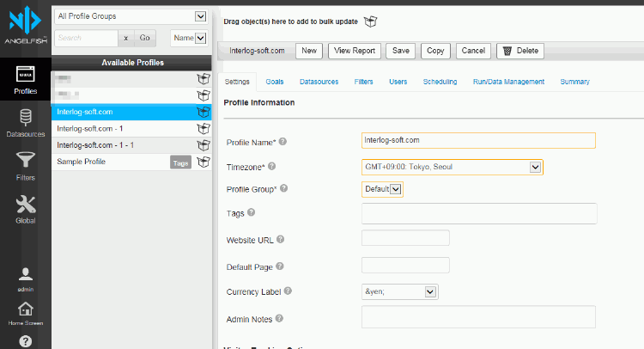Screen dimensions: 644x349
Task: Open Global settings tools icon
Action: pyautogui.click(x=25, y=208)
